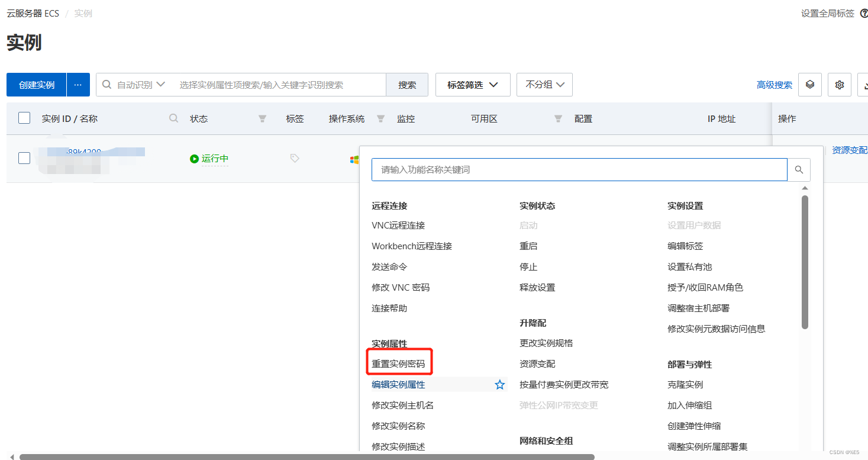
Task: Click 资源变配 link in 操作 column
Action: click(x=850, y=150)
